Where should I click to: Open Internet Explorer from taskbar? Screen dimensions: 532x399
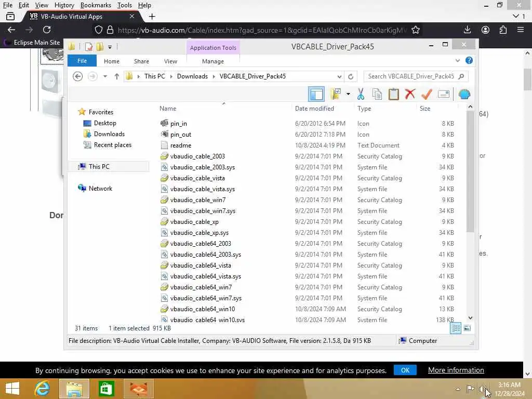(x=42, y=389)
